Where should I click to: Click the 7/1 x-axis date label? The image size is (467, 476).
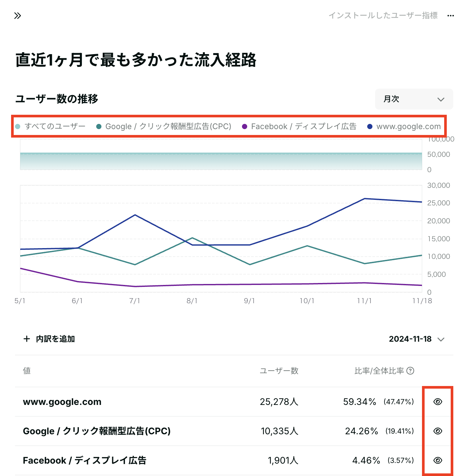coord(135,301)
